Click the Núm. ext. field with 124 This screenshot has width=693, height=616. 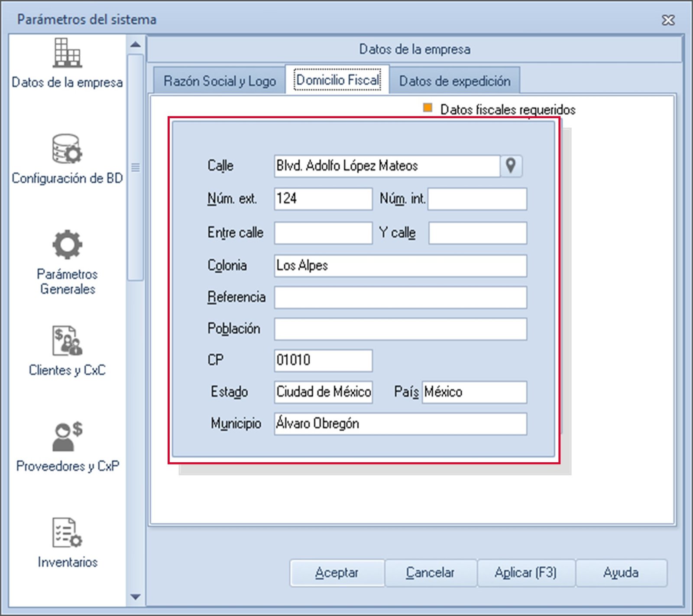click(323, 199)
